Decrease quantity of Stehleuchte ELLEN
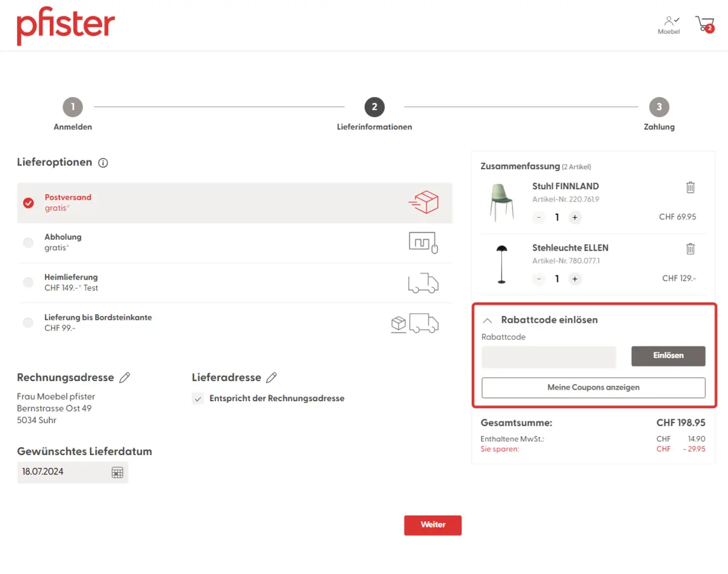728x574 pixels. (x=539, y=279)
